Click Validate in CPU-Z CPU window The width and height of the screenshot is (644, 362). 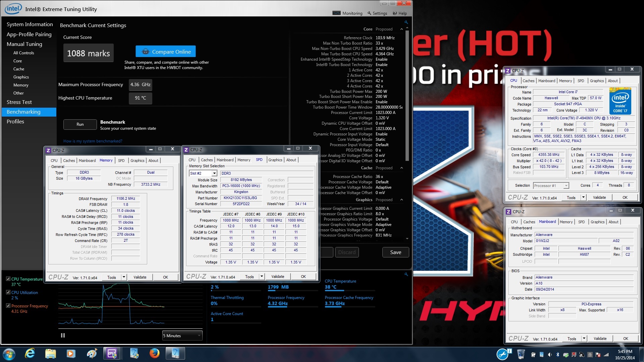(599, 197)
